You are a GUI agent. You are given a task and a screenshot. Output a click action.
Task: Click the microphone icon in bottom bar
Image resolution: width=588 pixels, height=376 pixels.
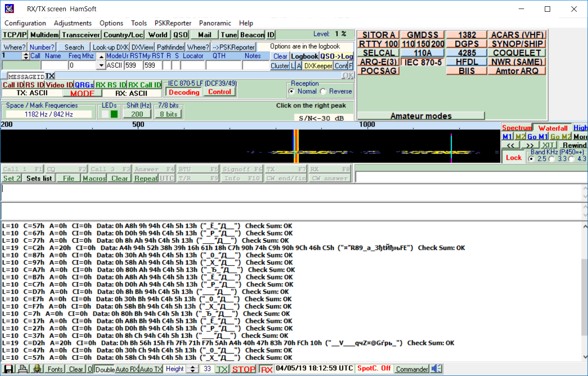37,369
